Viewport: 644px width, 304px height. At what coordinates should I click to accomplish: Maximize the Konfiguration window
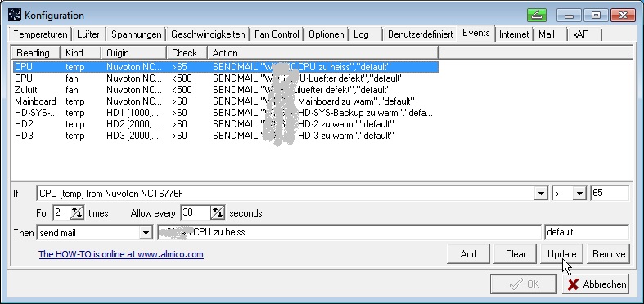tap(596, 16)
